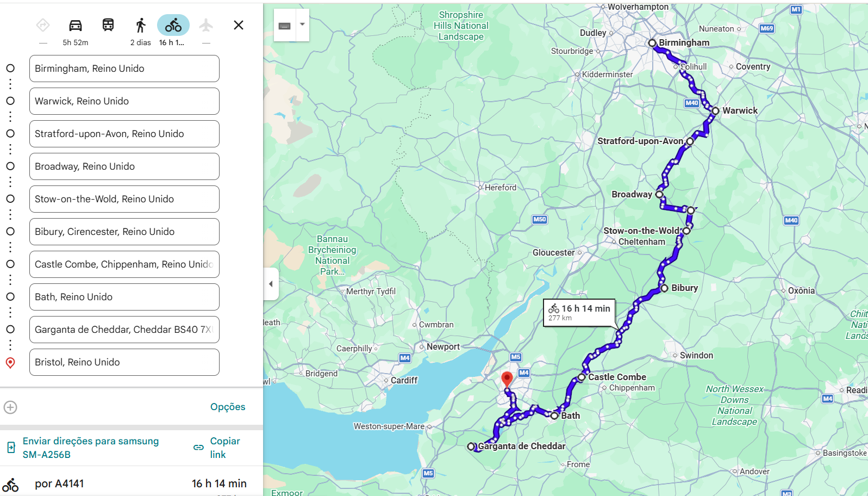Click the Weston-super-Mare label on the map
Image resolution: width=868 pixels, height=496 pixels.
389,426
